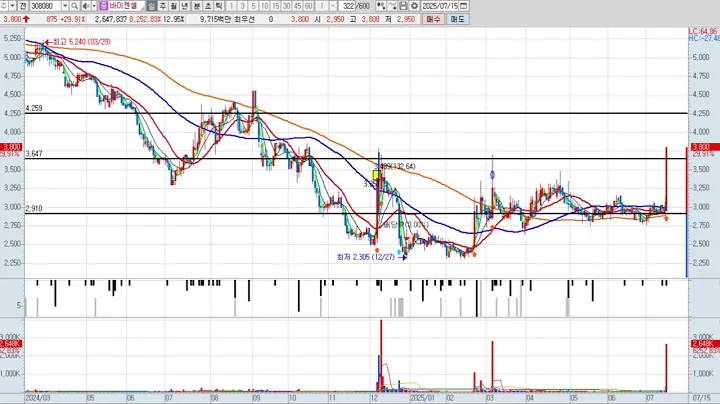Open the calendar picker icon
Screen dimensions: 720x404
click(464, 6)
